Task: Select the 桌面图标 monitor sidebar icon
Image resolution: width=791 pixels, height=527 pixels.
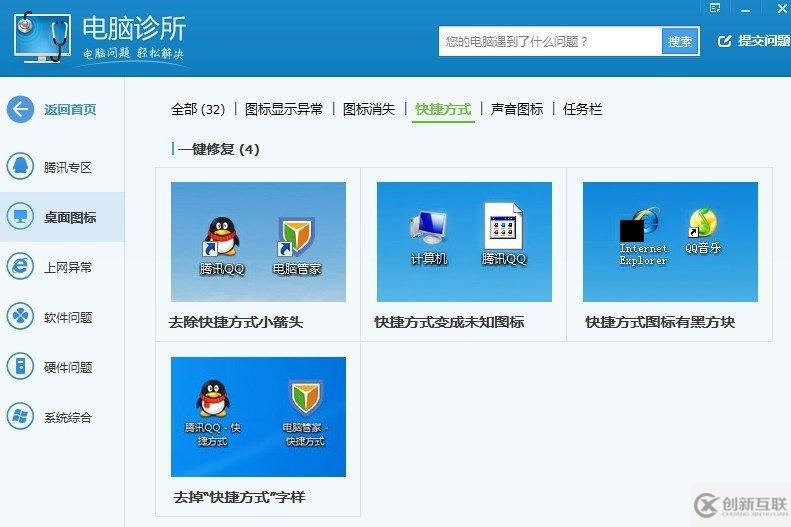Action: (x=20, y=216)
